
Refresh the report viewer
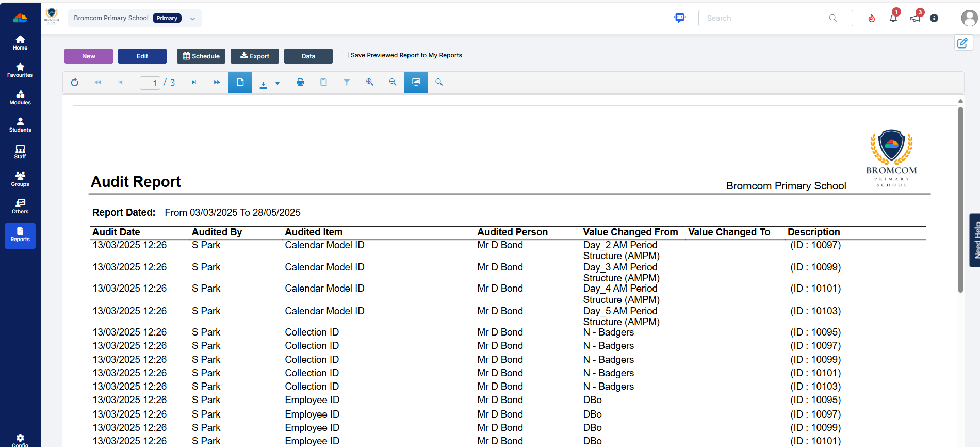tap(75, 83)
